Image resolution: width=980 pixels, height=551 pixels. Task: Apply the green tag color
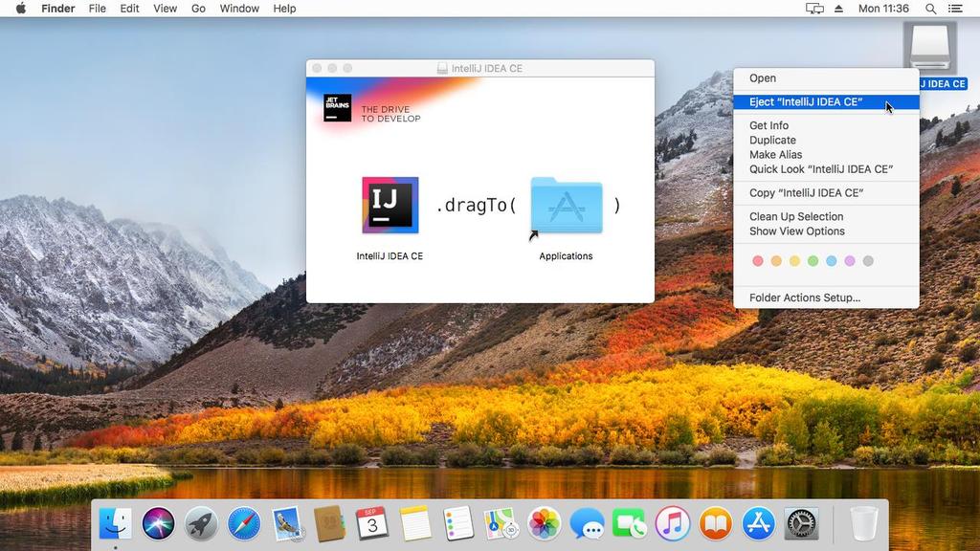(x=813, y=261)
